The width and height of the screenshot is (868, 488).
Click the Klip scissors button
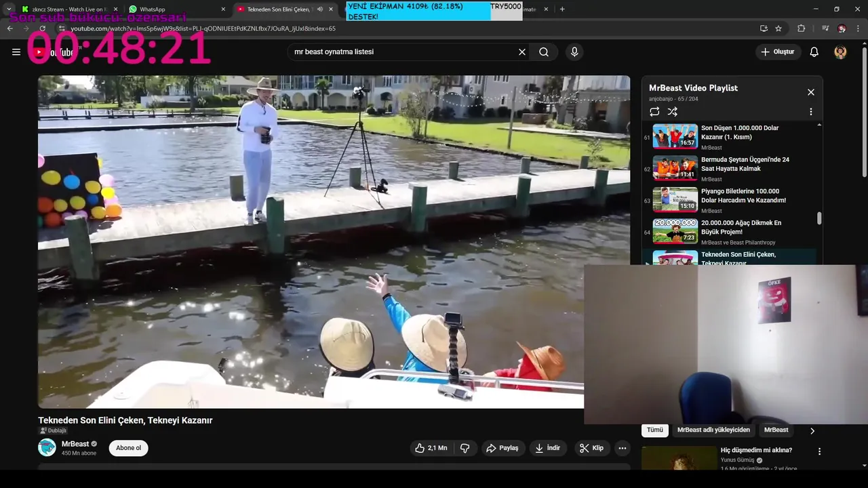[x=591, y=448]
